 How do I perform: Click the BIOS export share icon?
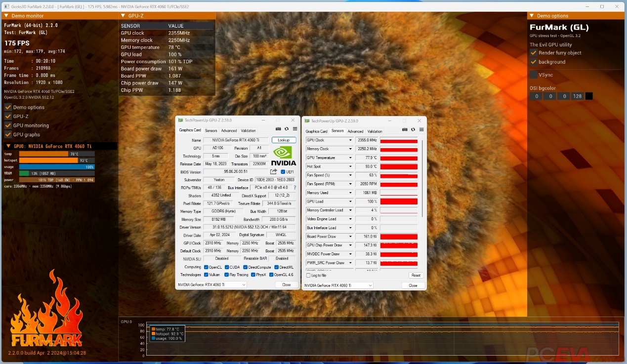pyautogui.click(x=274, y=172)
